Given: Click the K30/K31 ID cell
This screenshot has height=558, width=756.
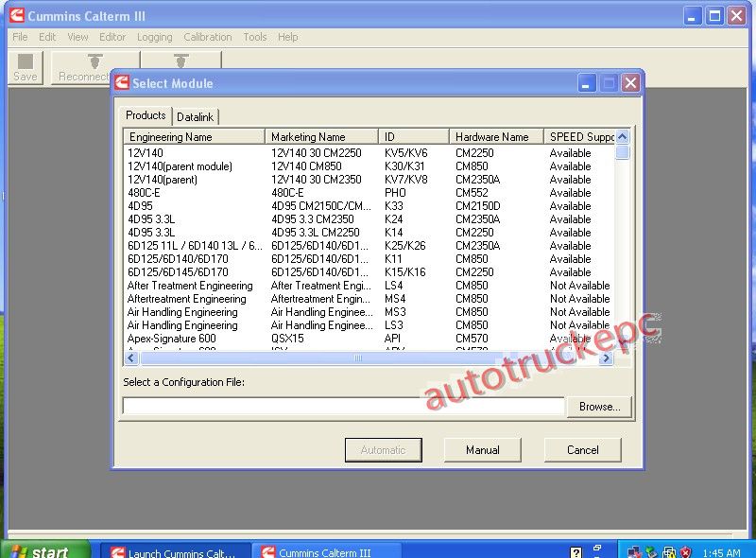Looking at the screenshot, I should (404, 166).
